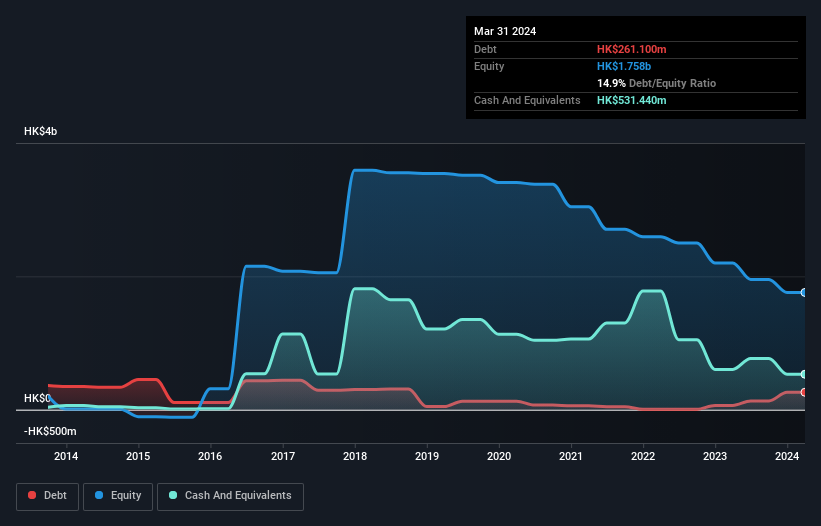
Task: Select the red Debt endpoint marker
Action: point(804,392)
